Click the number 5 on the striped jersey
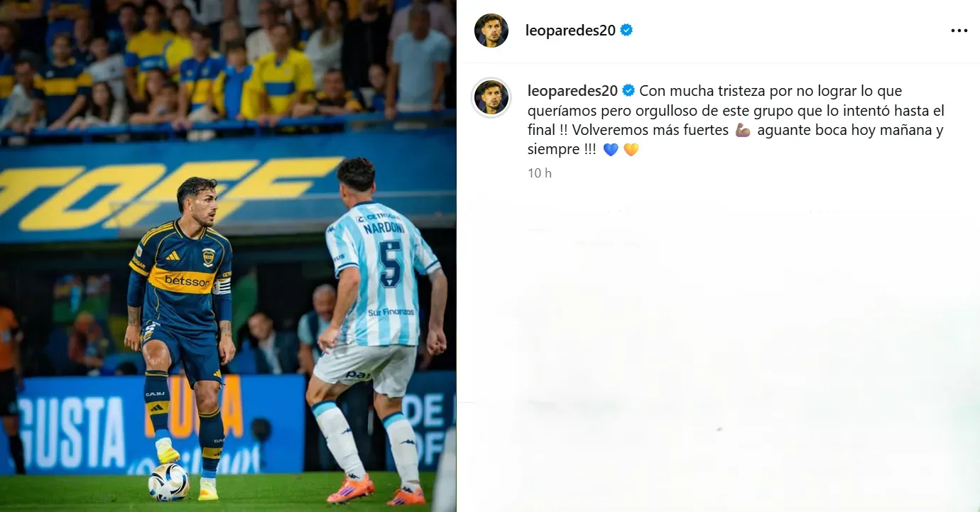Image resolution: width=980 pixels, height=512 pixels. pos(391,263)
